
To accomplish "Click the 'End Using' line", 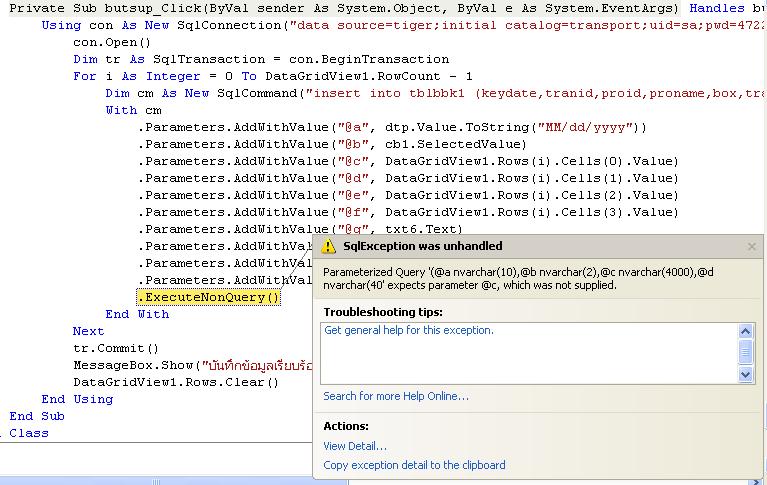I will pos(77,399).
